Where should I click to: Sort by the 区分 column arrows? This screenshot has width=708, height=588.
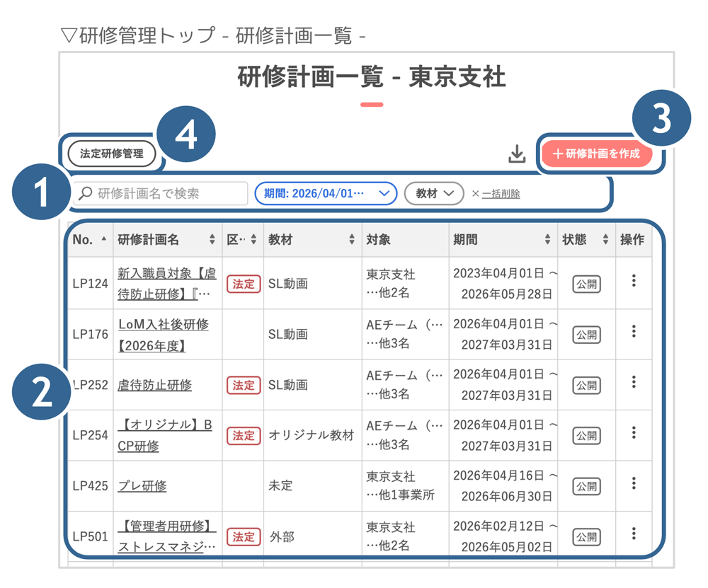tap(253, 239)
